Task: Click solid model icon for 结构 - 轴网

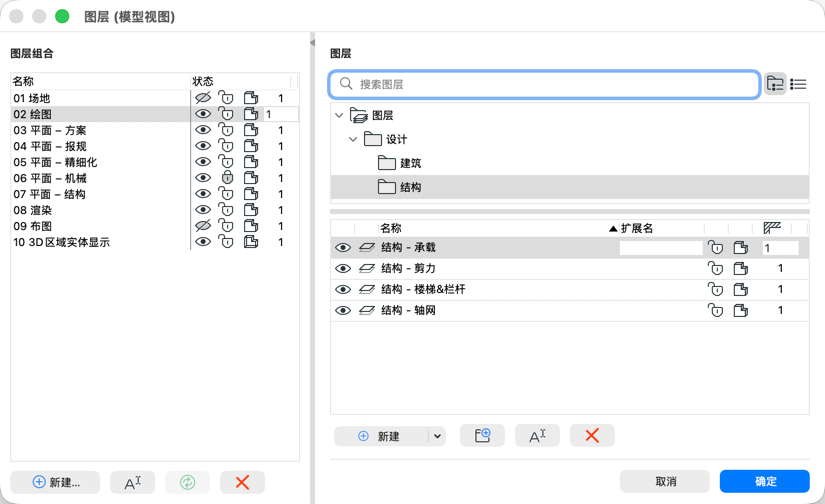Action: (x=741, y=310)
